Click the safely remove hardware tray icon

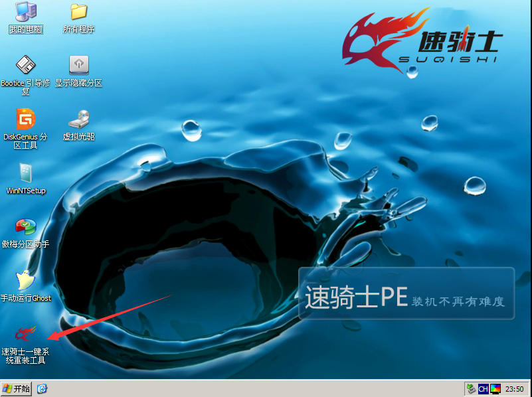coord(471,388)
